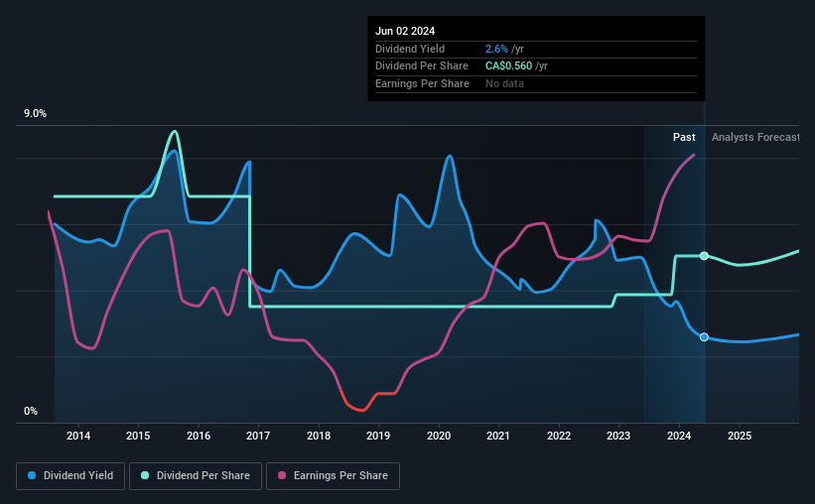Click the CA$0.560 dividend per share value
This screenshot has width=815, height=504.
[x=509, y=66]
